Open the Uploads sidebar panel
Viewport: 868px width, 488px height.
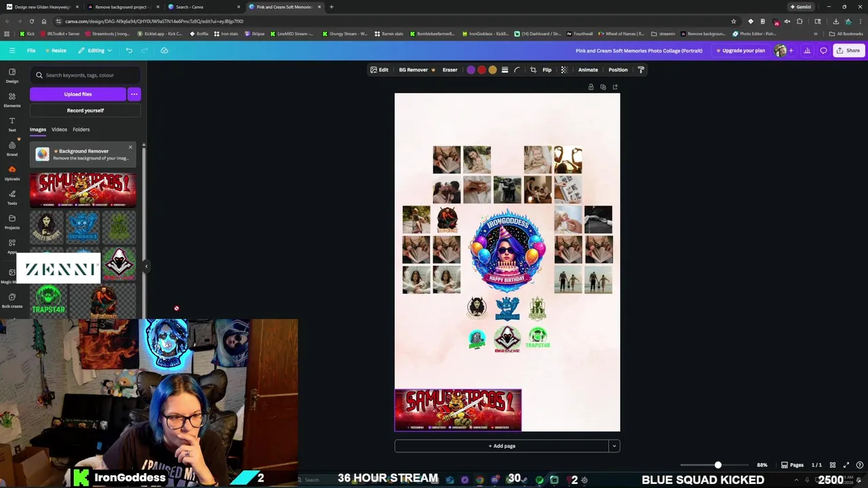tap(12, 173)
